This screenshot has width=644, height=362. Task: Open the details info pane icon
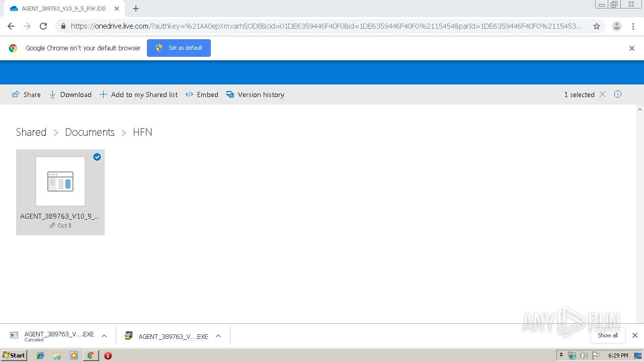click(618, 94)
